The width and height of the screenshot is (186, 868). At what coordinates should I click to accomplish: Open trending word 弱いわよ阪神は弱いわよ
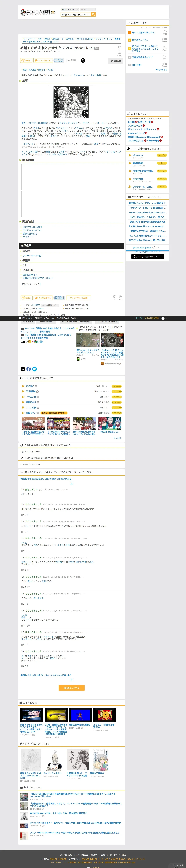tap(143, 33)
